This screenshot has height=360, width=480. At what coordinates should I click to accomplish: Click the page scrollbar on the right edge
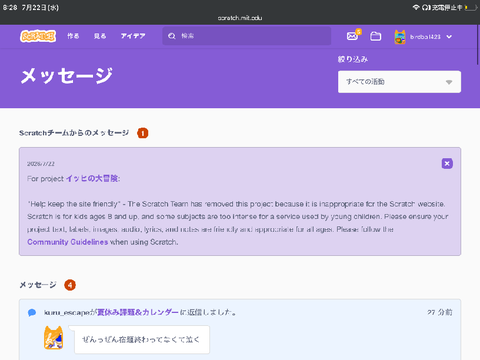point(478,45)
